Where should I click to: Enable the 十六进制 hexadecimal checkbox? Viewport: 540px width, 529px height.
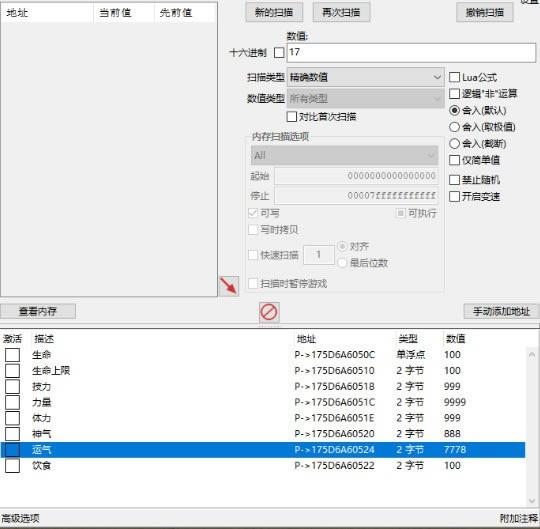click(x=279, y=53)
